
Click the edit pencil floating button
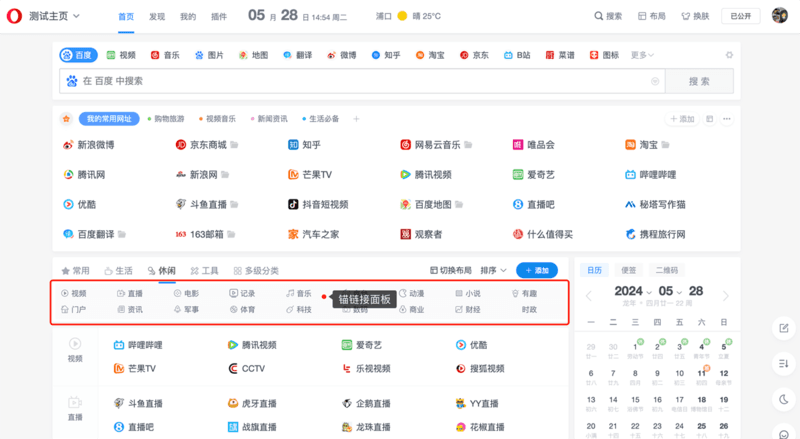[784, 328]
